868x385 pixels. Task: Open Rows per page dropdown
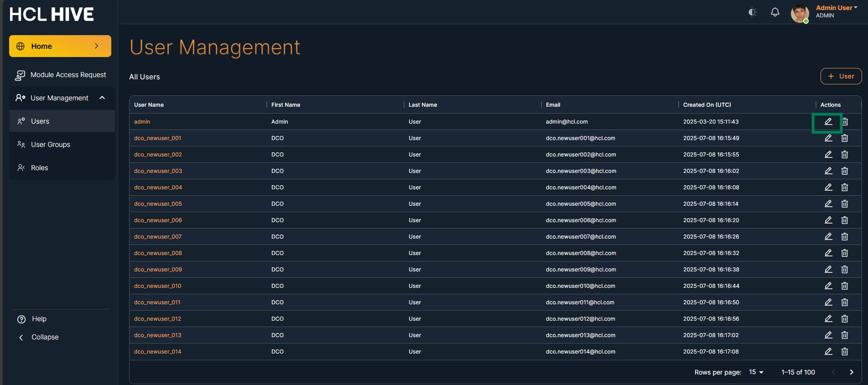coord(756,372)
